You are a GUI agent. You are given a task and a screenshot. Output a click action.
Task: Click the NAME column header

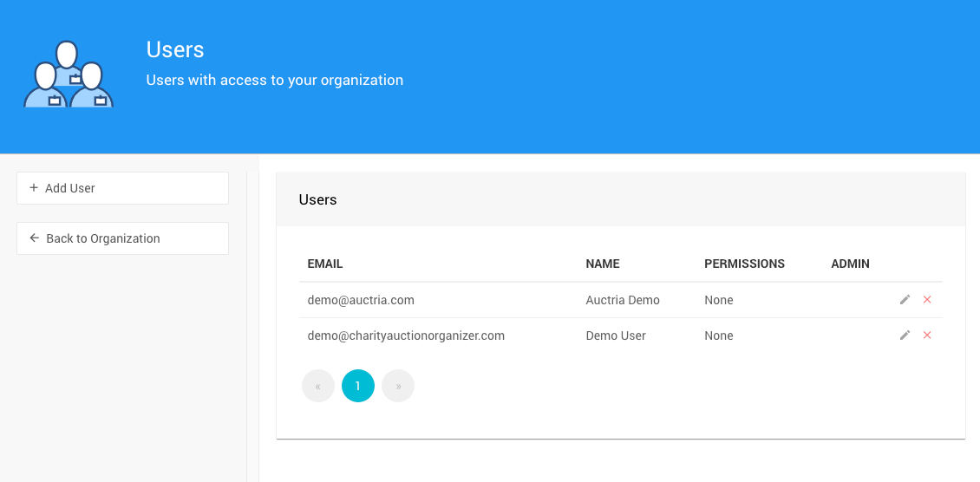coord(603,264)
